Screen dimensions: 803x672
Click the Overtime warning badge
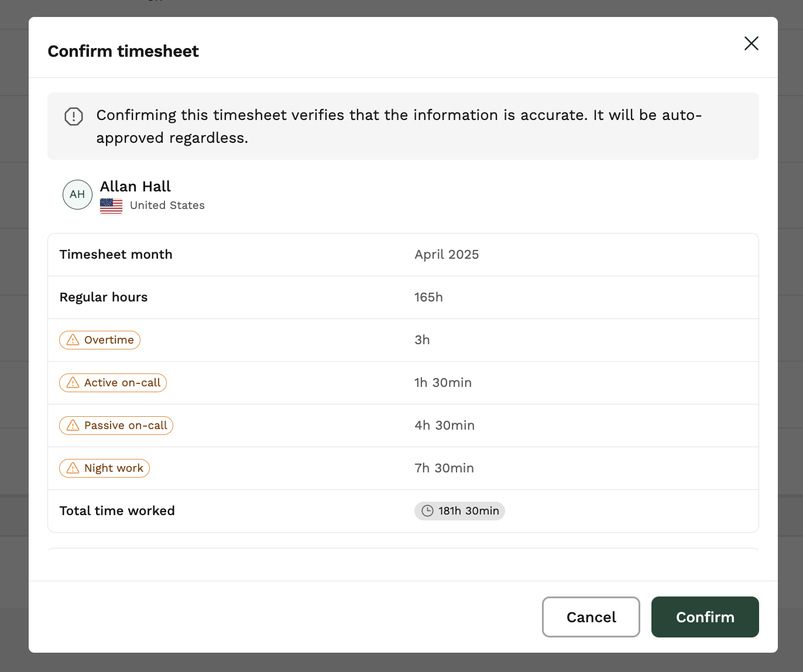[99, 340]
